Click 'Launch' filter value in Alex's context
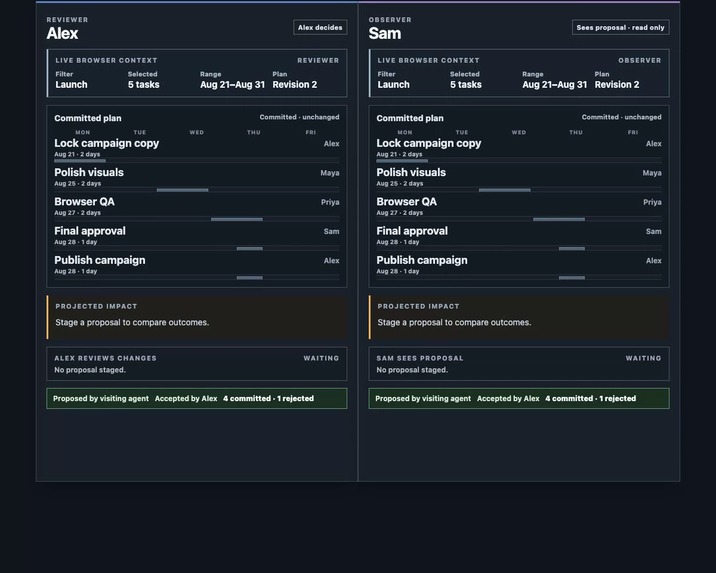 [x=71, y=84]
